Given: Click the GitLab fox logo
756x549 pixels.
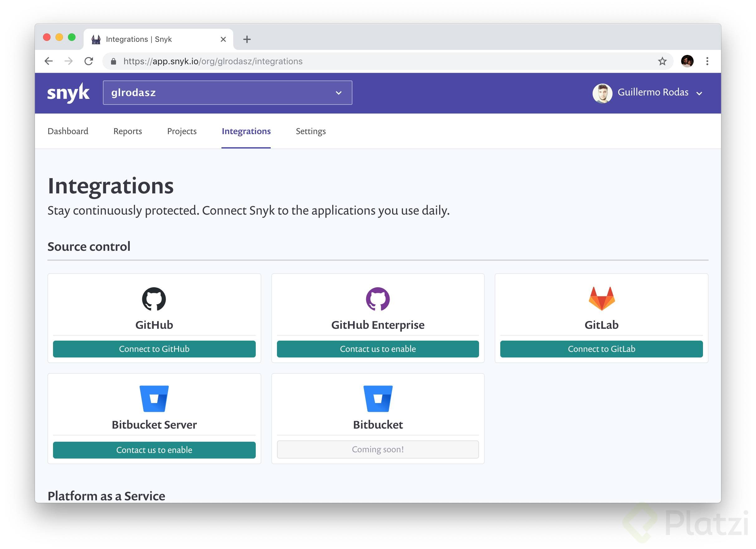Looking at the screenshot, I should (x=601, y=298).
